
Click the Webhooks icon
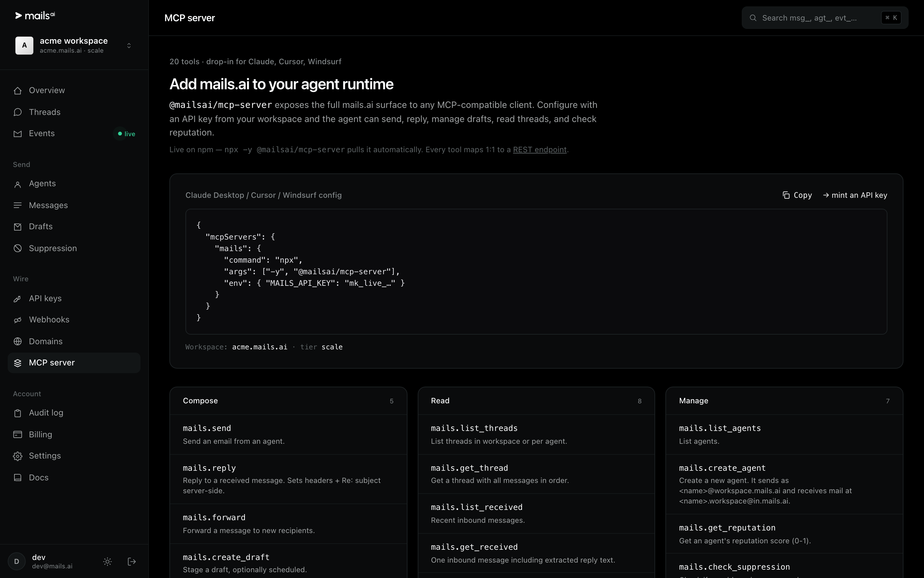(x=18, y=320)
